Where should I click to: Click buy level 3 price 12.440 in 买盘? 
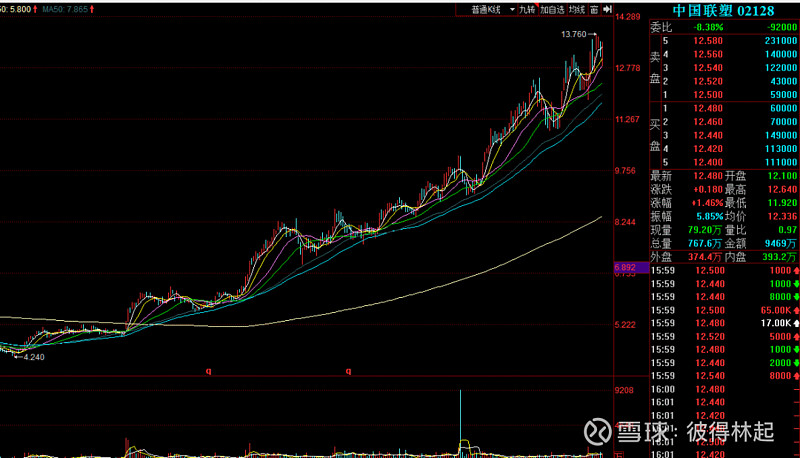coord(708,135)
